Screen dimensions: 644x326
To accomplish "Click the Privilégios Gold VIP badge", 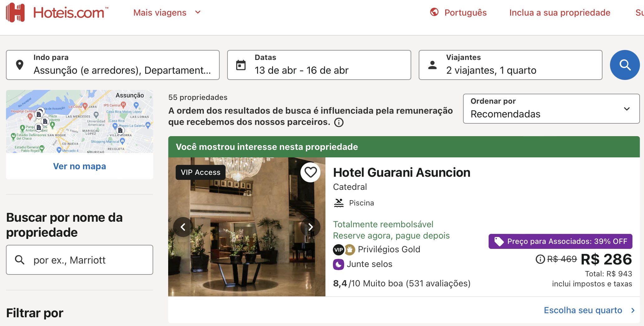I will click(x=339, y=249).
